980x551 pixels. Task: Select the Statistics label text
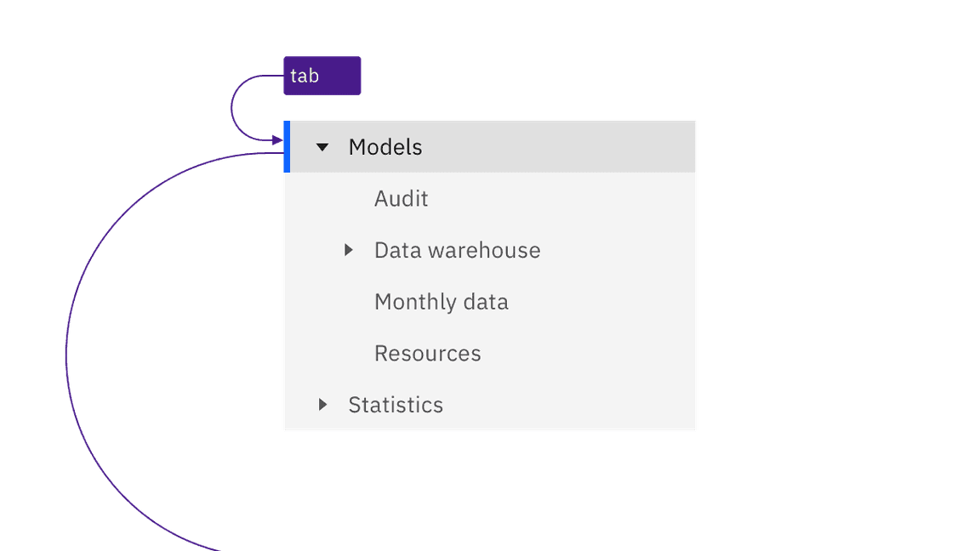coord(396,405)
